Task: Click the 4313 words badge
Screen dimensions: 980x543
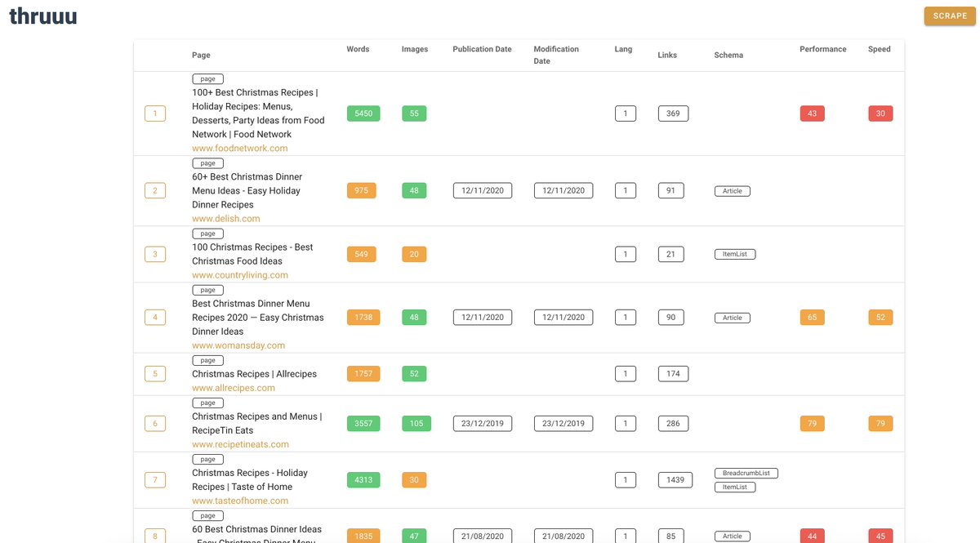Action: point(363,479)
